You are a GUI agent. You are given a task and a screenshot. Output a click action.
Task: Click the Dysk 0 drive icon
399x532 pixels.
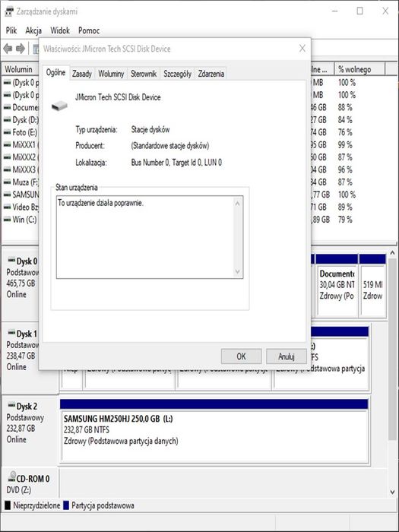point(11,260)
